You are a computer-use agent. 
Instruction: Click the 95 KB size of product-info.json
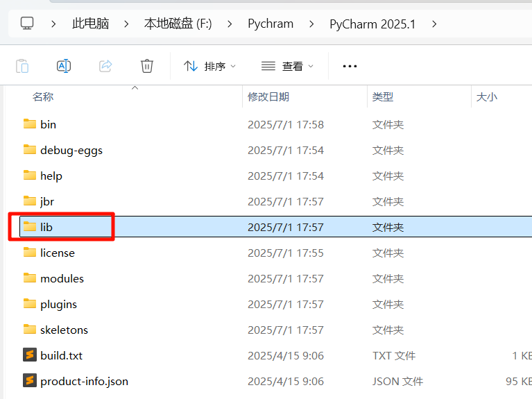[x=519, y=382]
